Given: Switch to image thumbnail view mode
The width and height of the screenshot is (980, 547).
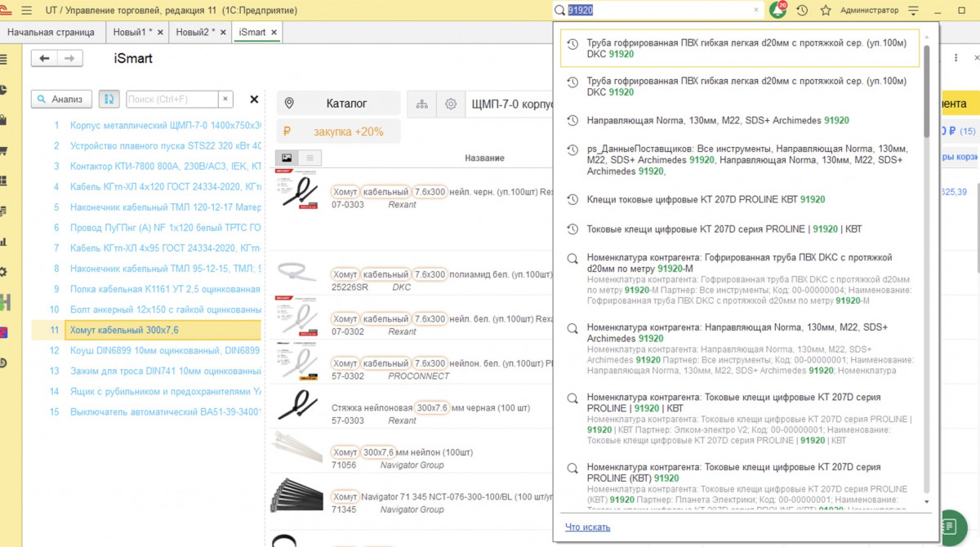Looking at the screenshot, I should (x=287, y=158).
